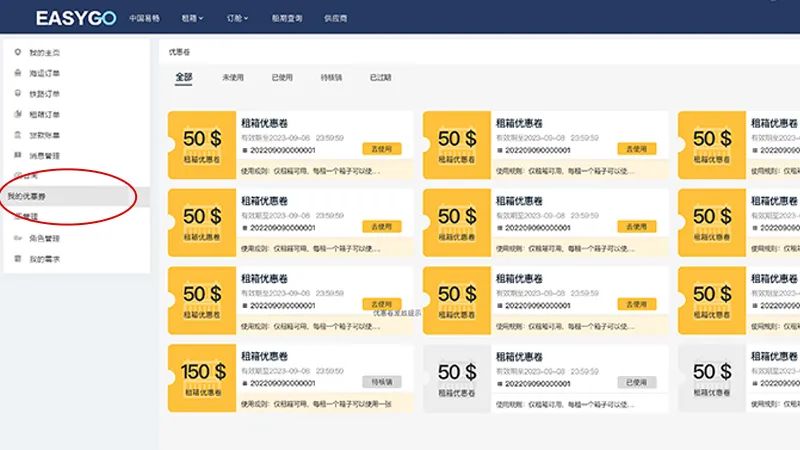Click the 消息管理 icon in sidebar
This screenshot has width=800, height=450.
[x=17, y=155]
